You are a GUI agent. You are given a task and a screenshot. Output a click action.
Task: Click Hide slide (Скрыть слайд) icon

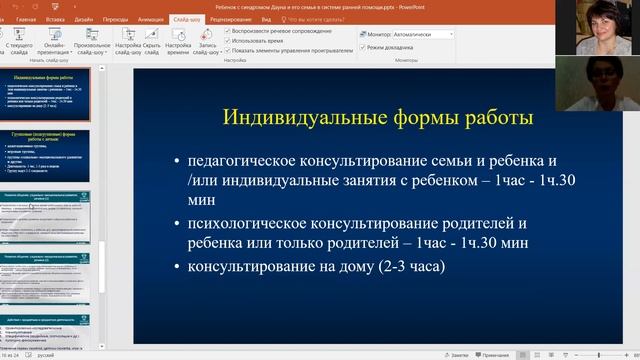(x=151, y=35)
